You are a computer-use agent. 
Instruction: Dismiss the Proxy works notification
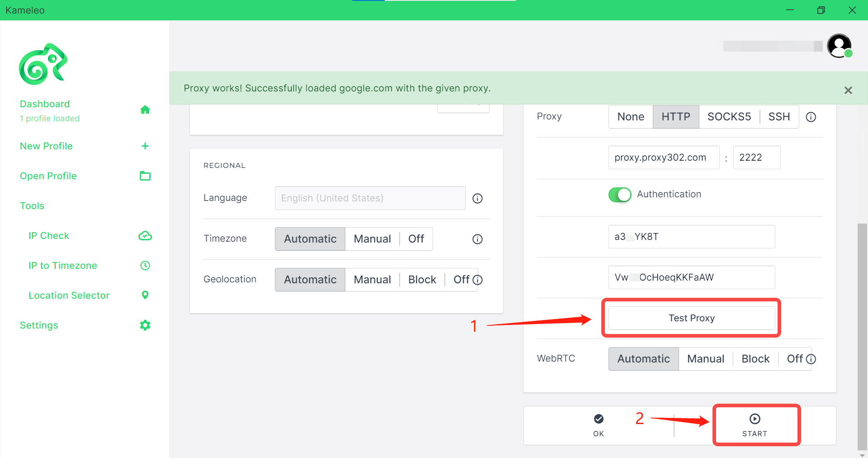[x=848, y=91]
